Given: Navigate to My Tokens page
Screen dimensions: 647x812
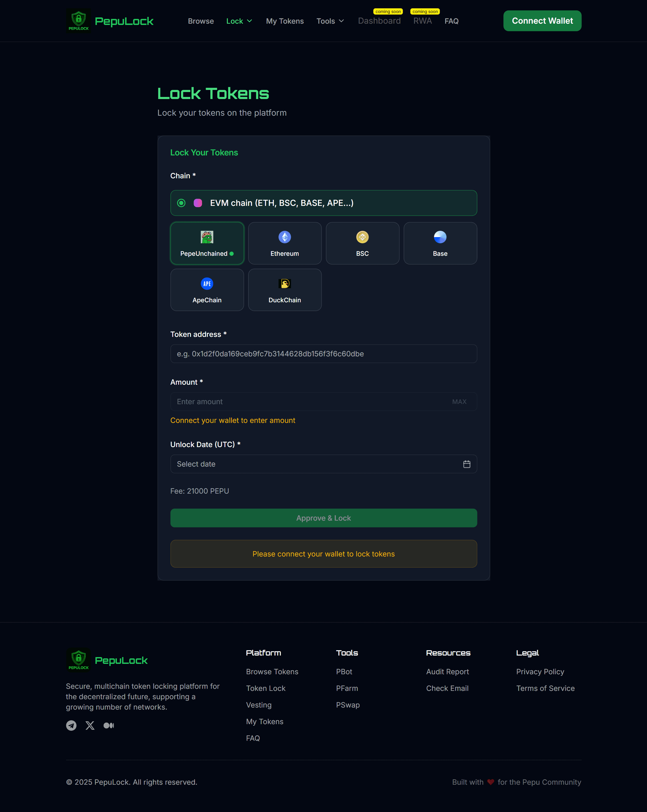Looking at the screenshot, I should pyautogui.click(x=285, y=21).
